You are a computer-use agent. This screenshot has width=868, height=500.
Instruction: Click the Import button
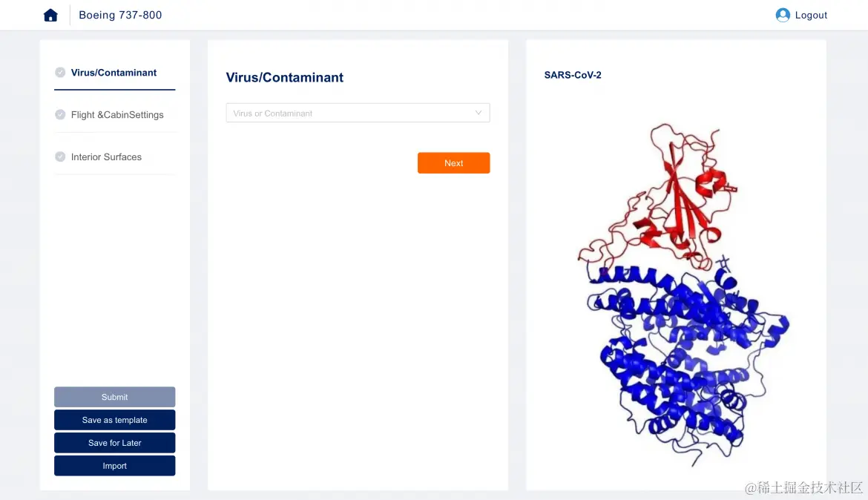114,466
